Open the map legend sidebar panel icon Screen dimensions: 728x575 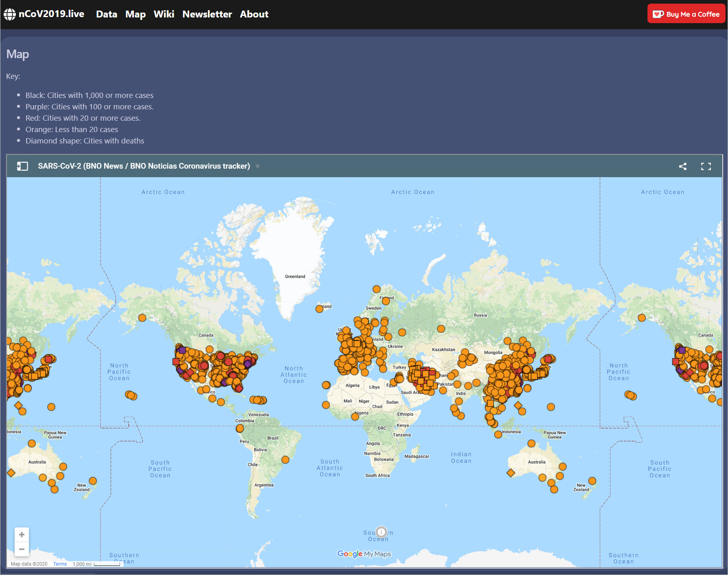[22, 166]
